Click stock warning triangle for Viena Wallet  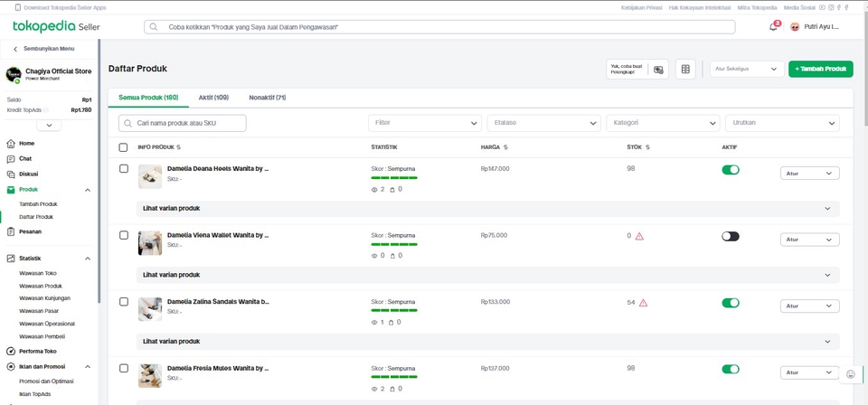(x=639, y=236)
